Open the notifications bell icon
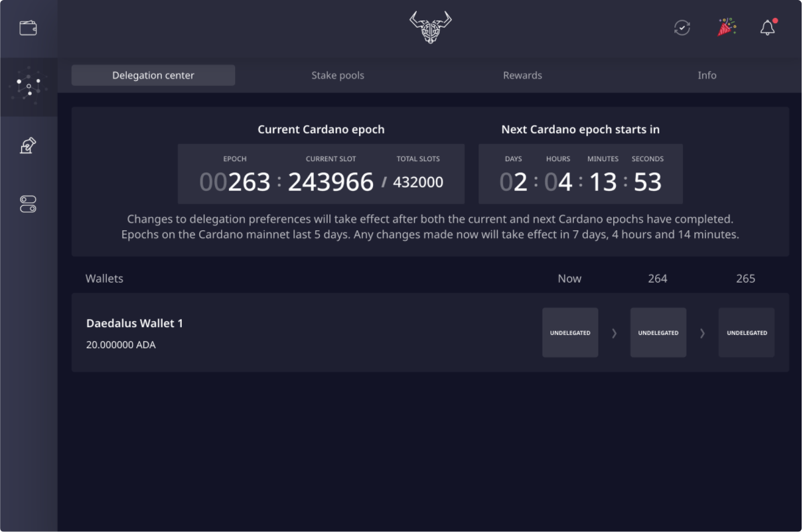Image resolution: width=803 pixels, height=532 pixels. [768, 27]
